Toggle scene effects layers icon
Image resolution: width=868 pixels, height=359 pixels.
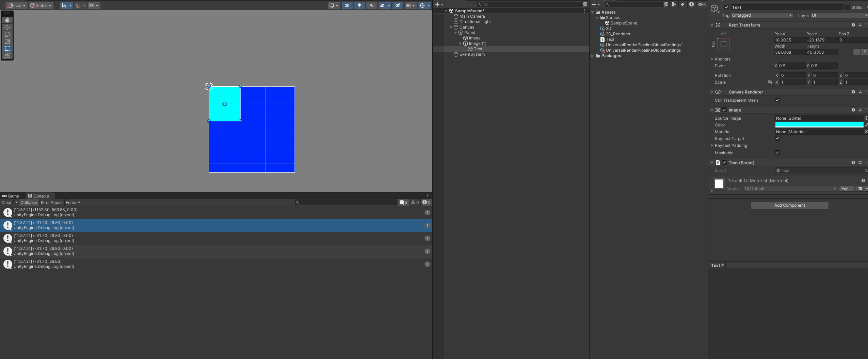382,5
